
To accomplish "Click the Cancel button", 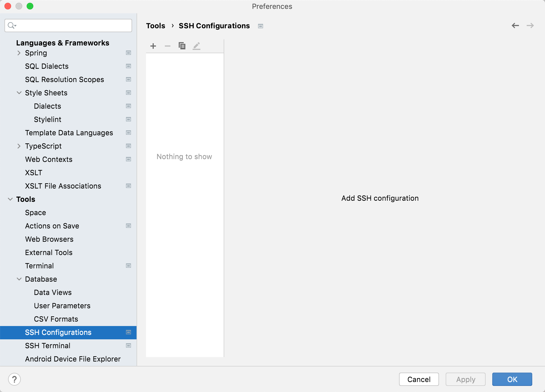I will 418,379.
